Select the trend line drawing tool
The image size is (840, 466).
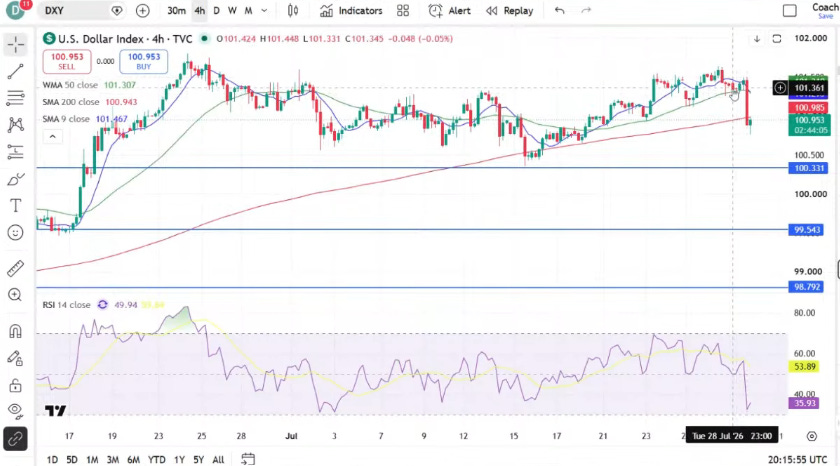click(16, 71)
